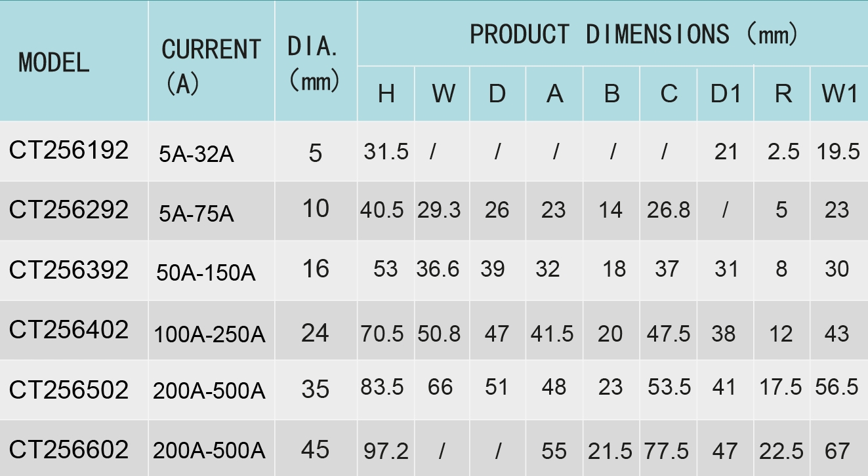Select the 50A-150A current cell

[x=206, y=272]
